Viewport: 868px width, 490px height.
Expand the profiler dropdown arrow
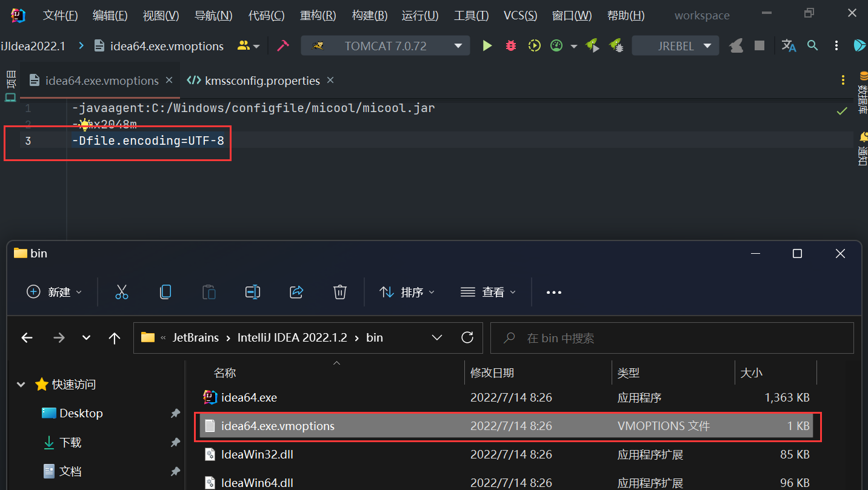tap(573, 46)
